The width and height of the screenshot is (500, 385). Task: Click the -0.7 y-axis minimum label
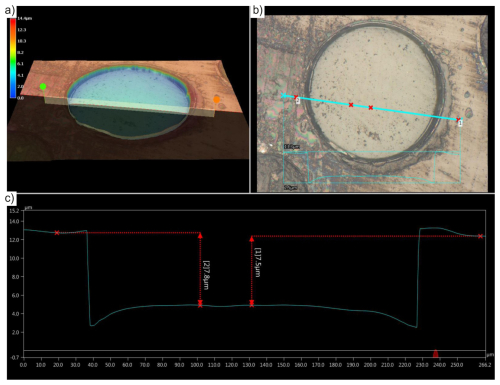[15, 357]
